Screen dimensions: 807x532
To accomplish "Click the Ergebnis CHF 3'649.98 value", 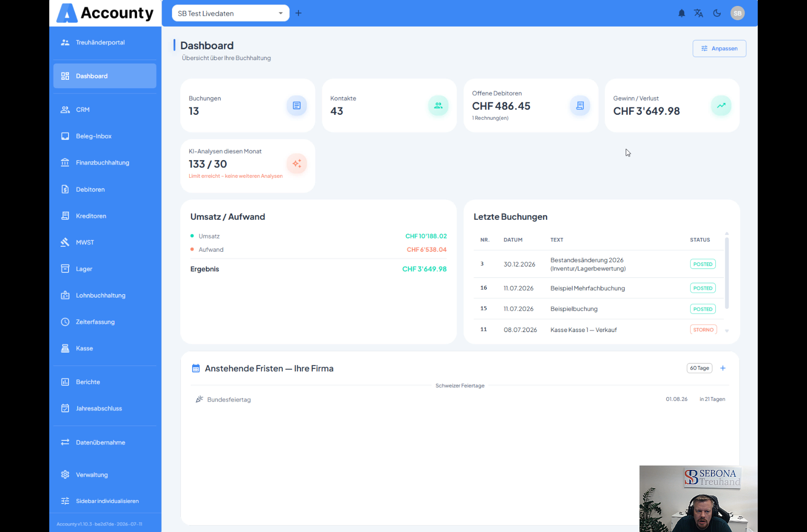I will point(424,269).
